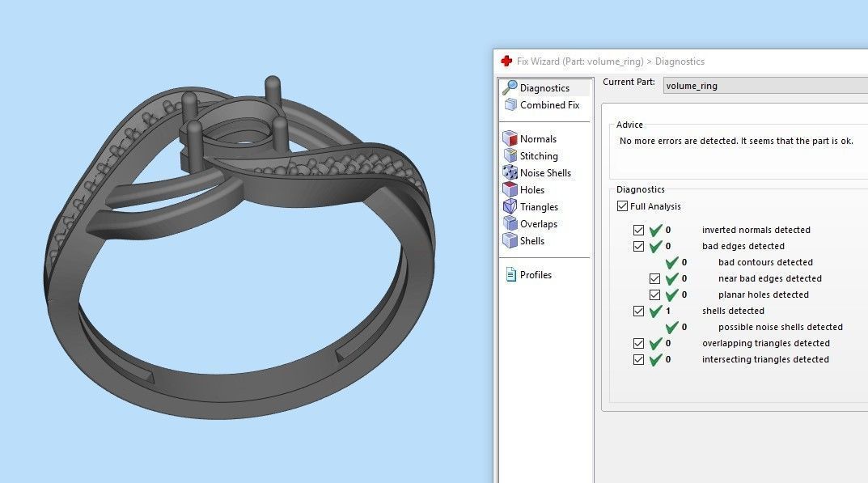Image resolution: width=868 pixels, height=483 pixels.
Task: Go to the Triangles page
Action: point(539,207)
